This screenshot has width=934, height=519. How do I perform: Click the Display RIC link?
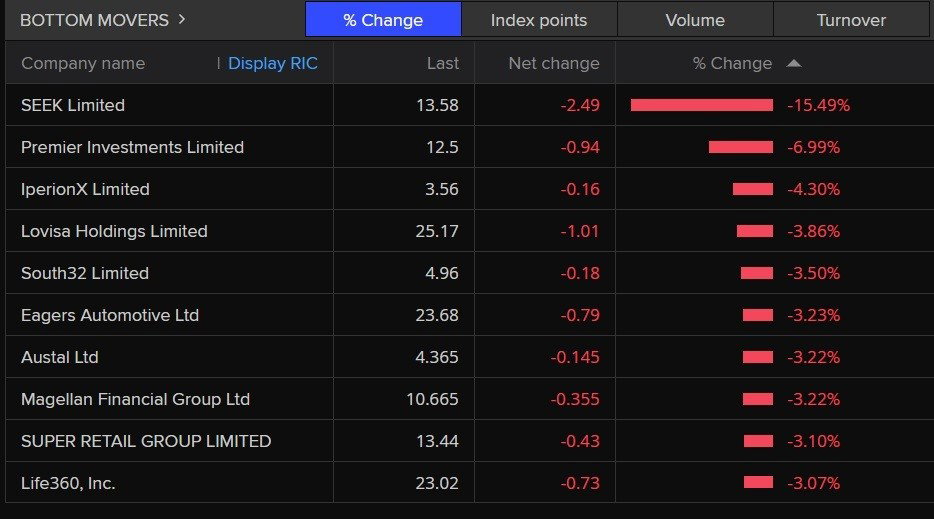(273, 63)
